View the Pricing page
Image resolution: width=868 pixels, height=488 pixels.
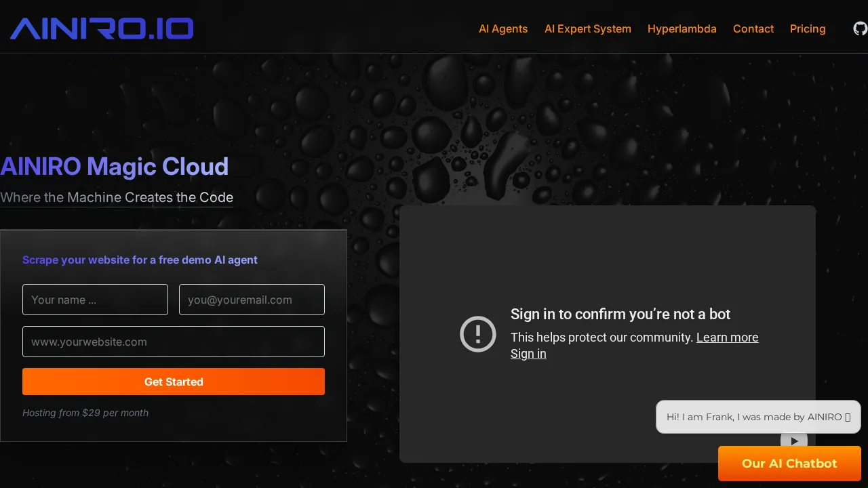click(x=808, y=28)
